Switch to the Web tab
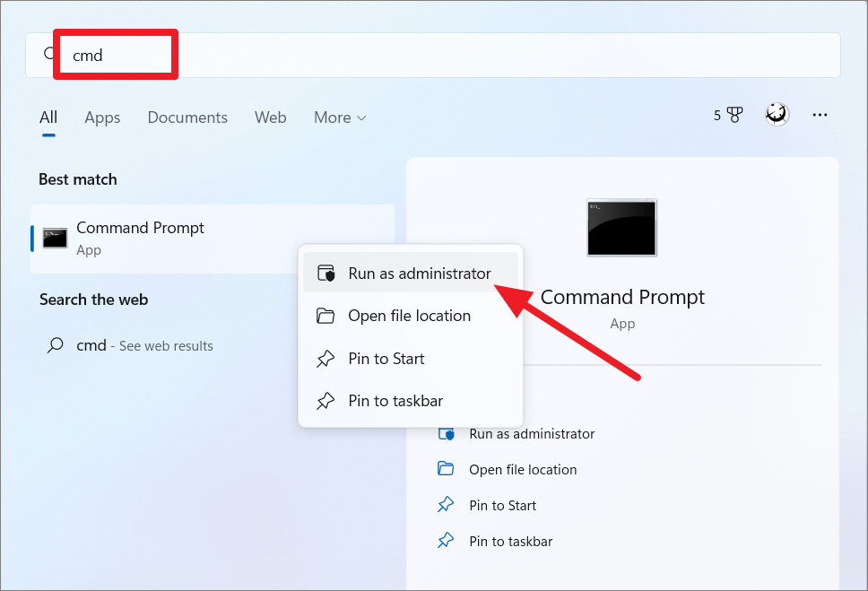 (270, 117)
